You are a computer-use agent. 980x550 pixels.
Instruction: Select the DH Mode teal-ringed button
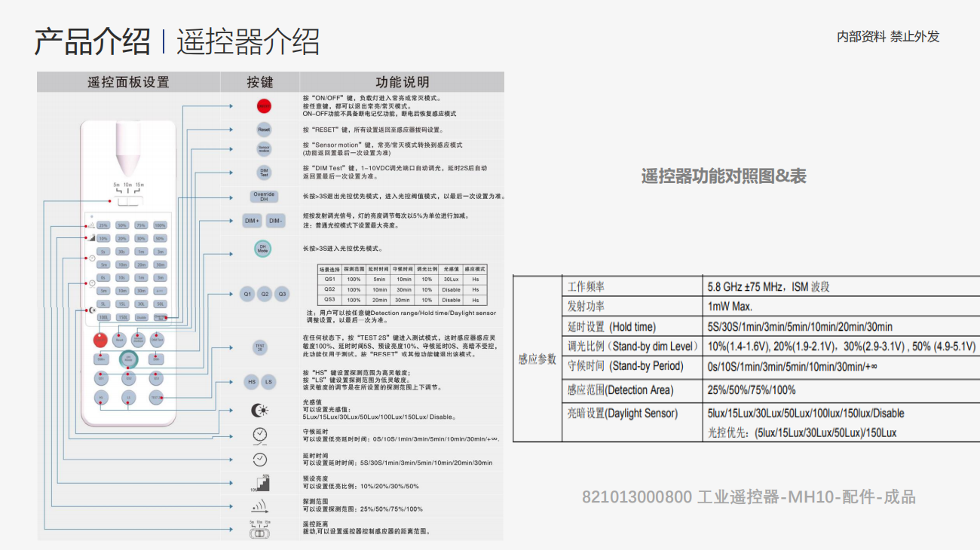click(x=262, y=249)
